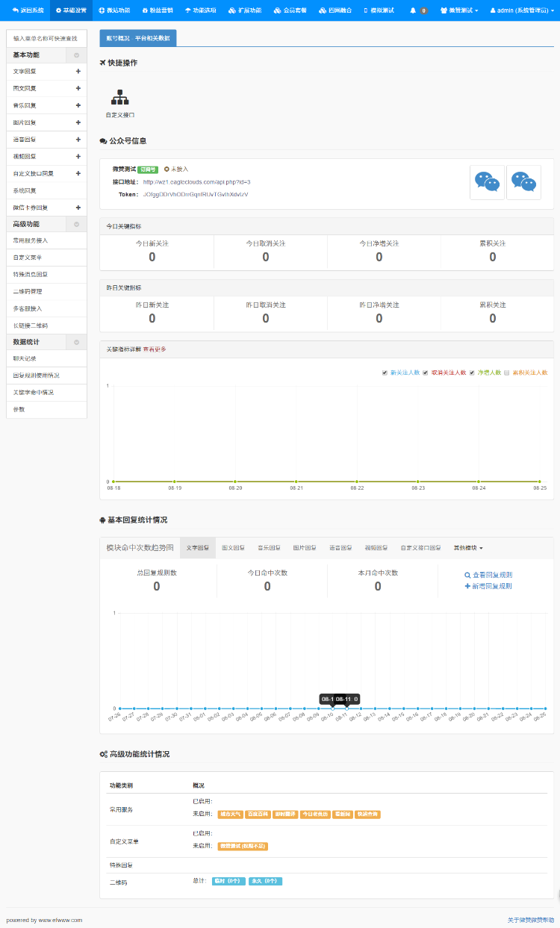
Task: Switch to the 图文回复 statistics tab
Action: [233, 548]
